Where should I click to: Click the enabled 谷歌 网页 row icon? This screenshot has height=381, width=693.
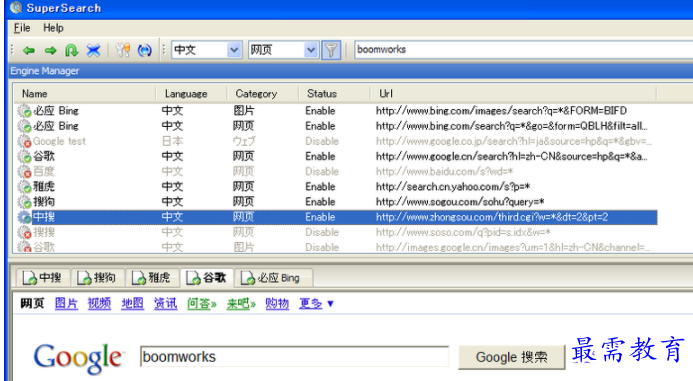24,156
